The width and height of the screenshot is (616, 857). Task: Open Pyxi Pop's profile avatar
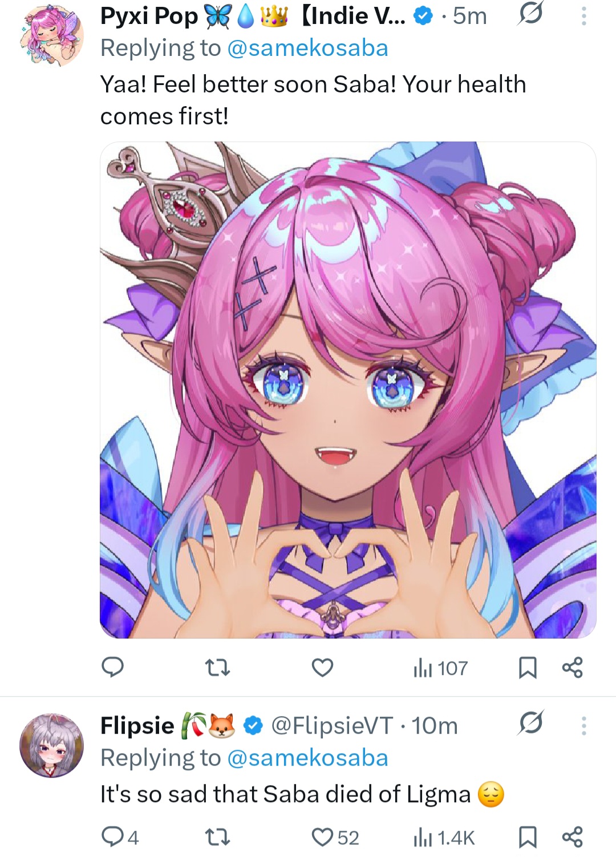point(51,34)
